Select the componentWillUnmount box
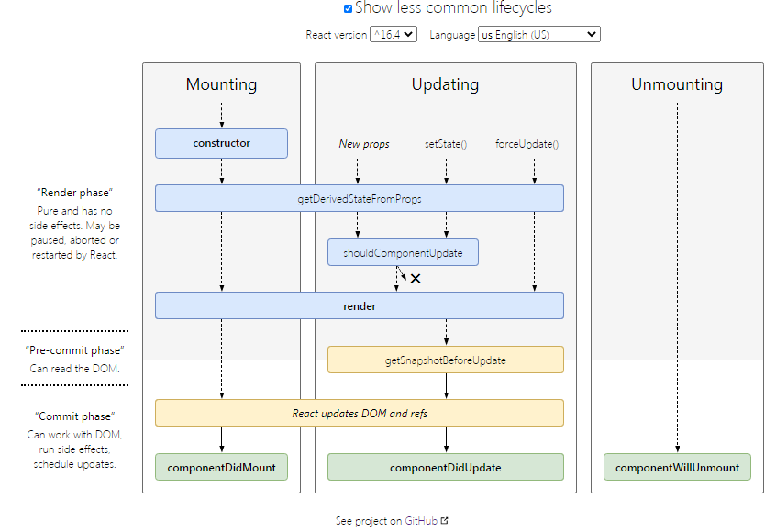Screen dimensions: 776x532 (677, 467)
